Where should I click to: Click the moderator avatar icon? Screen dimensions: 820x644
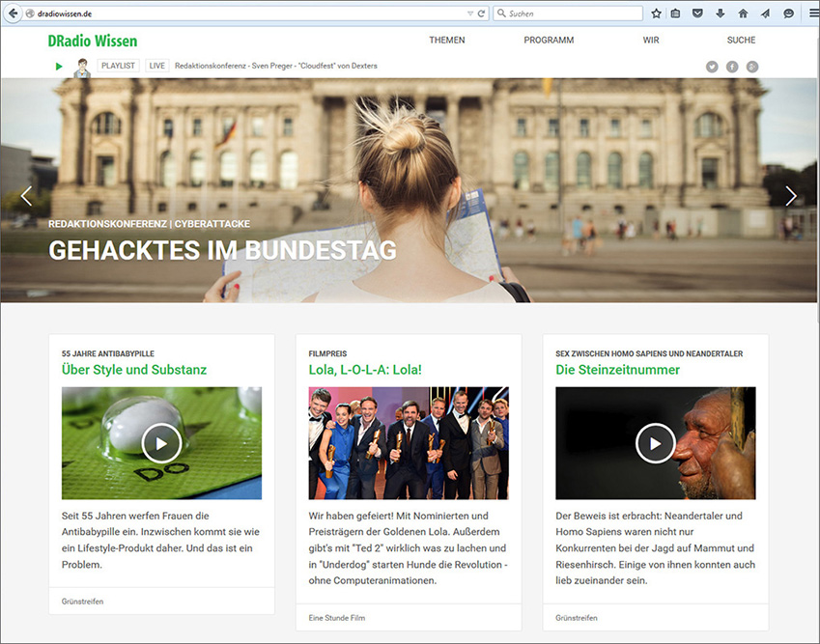point(81,68)
